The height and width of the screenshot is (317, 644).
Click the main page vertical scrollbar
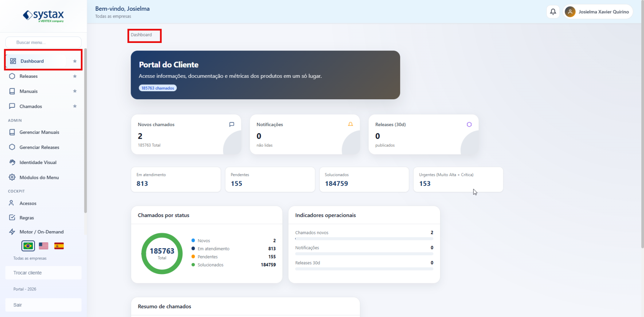click(642, 125)
